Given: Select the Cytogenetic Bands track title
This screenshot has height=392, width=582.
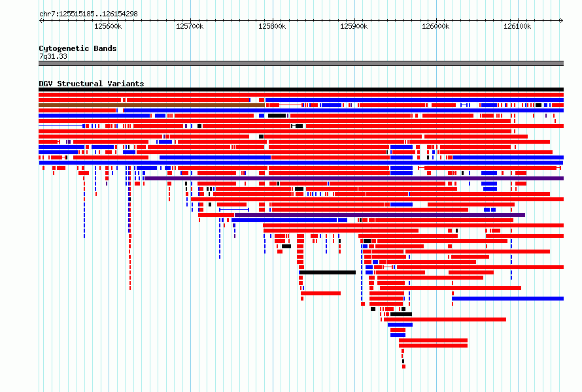Looking at the screenshot, I should point(78,48).
